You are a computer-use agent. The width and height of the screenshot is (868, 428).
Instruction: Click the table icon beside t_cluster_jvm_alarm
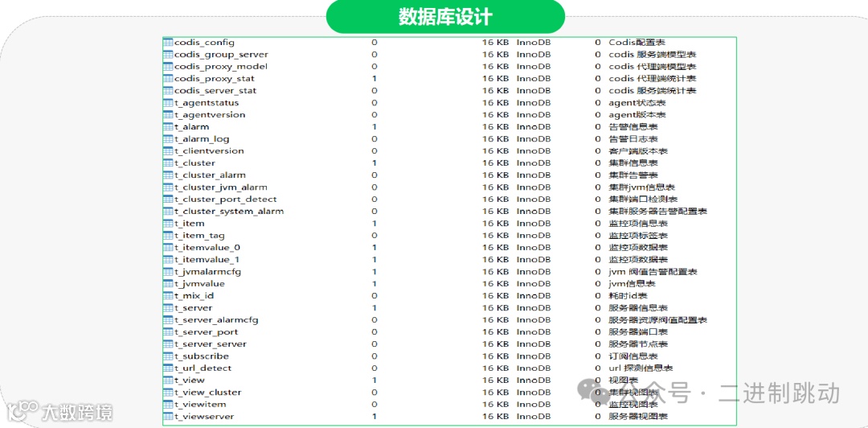pos(168,187)
